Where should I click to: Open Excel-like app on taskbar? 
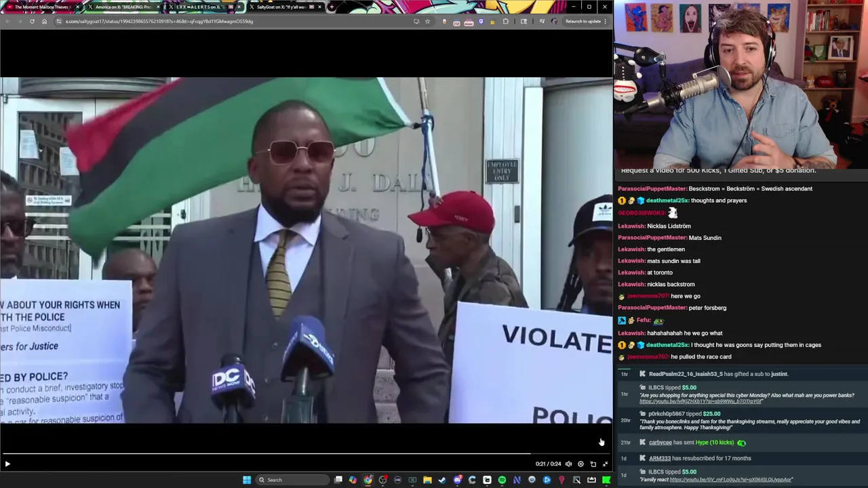412,480
